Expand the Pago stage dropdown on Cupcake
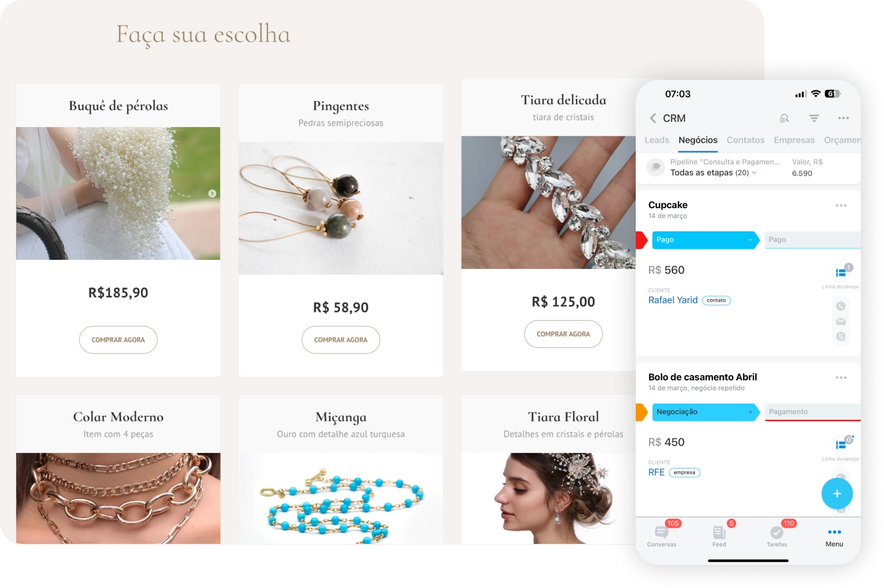This screenshot has height=588, width=884. (x=704, y=240)
